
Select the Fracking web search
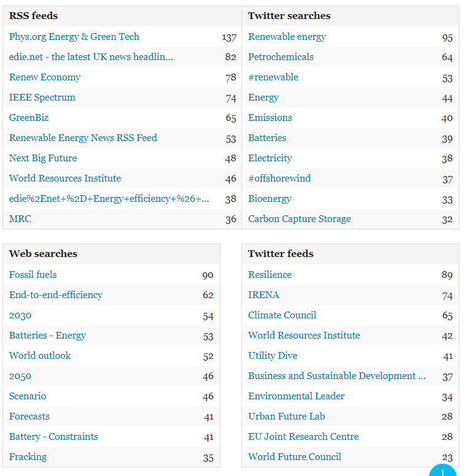point(28,457)
